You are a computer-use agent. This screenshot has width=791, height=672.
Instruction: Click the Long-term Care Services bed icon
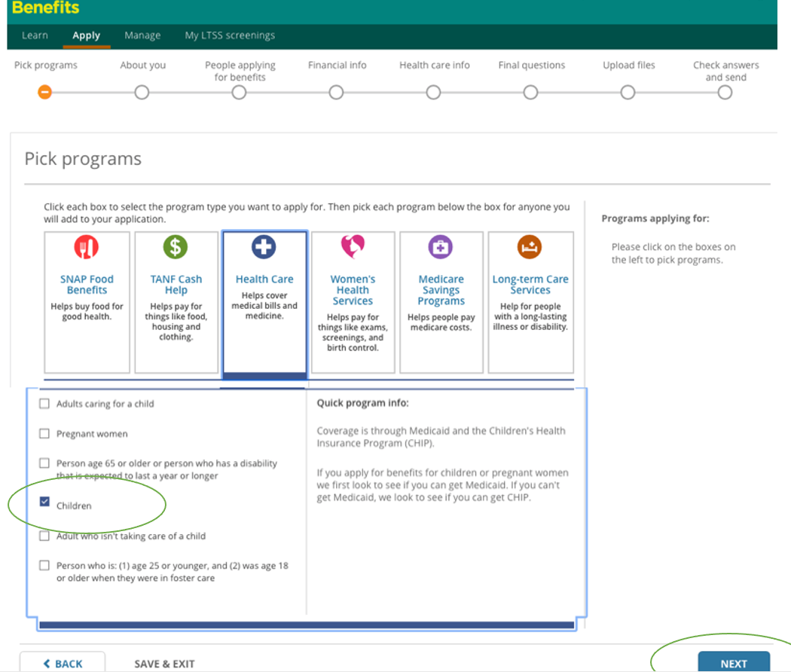530,246
